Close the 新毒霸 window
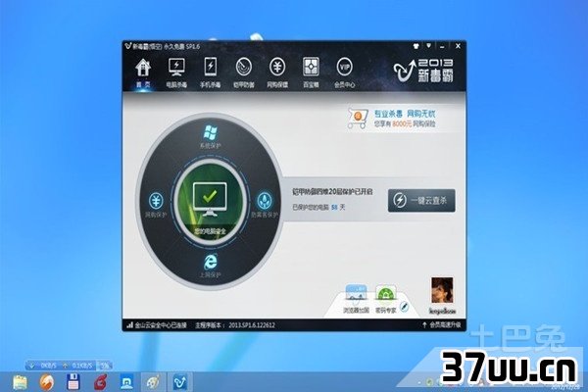588x392 pixels. [458, 46]
